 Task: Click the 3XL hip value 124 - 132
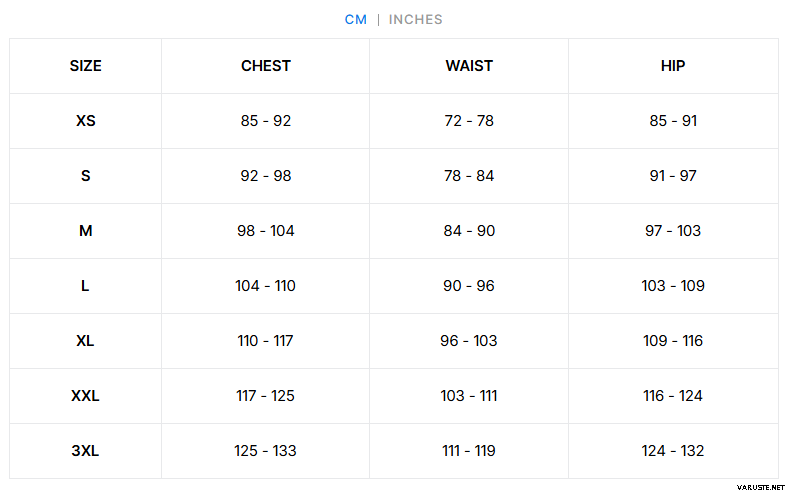(x=673, y=451)
